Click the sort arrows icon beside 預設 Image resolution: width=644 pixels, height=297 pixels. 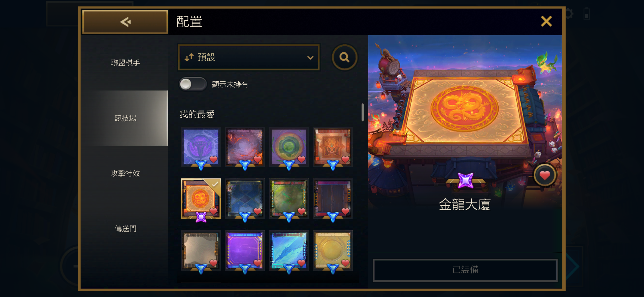(x=189, y=57)
